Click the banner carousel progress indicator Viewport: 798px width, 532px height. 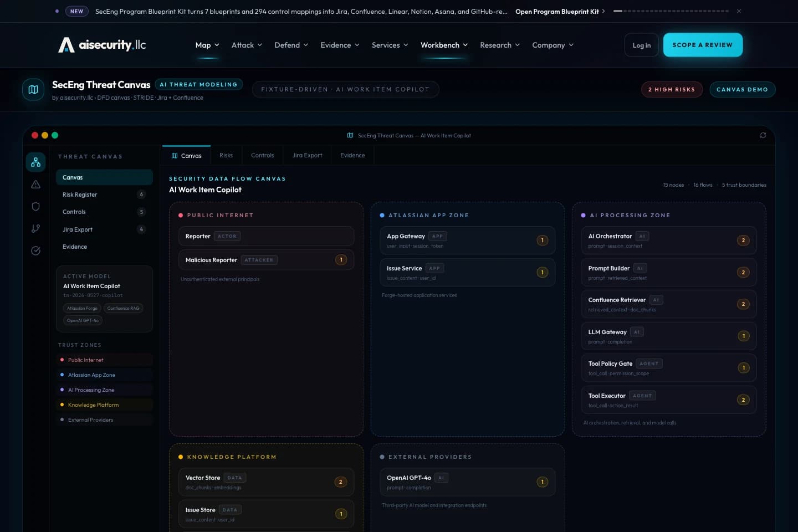pyautogui.click(x=671, y=11)
